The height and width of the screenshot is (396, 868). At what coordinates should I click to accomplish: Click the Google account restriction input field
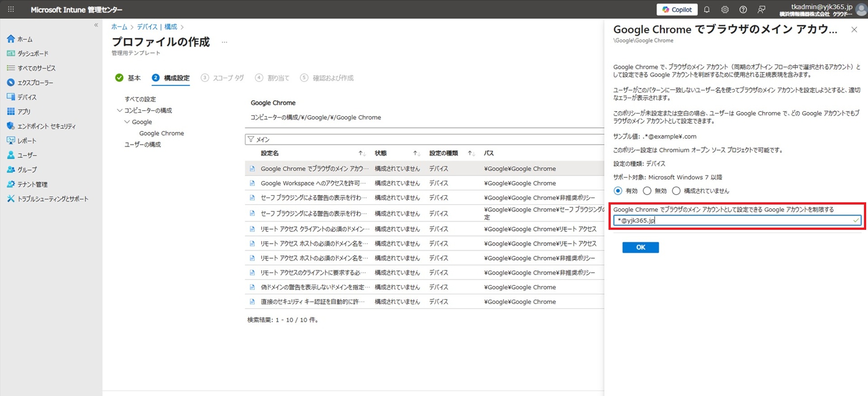(732, 221)
